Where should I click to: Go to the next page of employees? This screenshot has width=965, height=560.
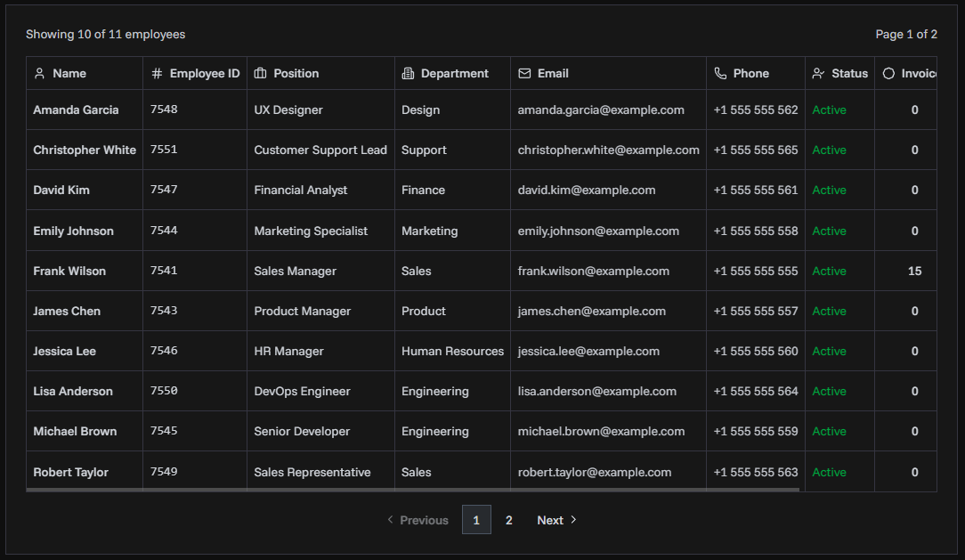556,519
